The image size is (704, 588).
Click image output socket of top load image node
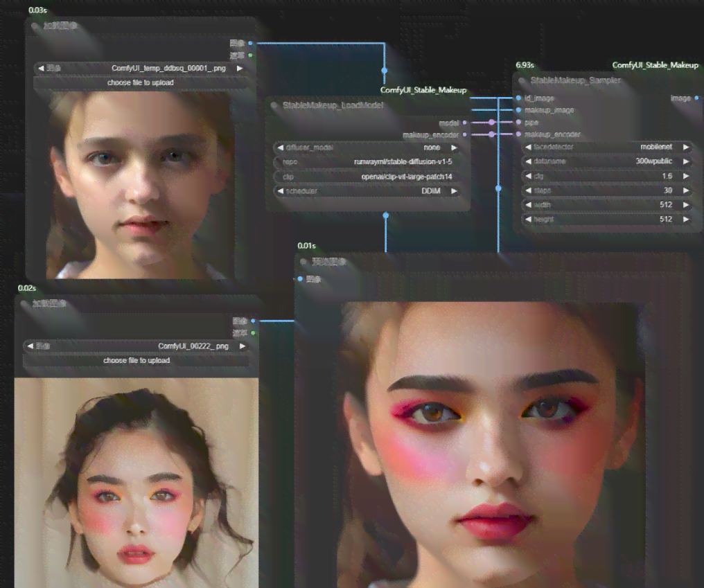(x=250, y=43)
